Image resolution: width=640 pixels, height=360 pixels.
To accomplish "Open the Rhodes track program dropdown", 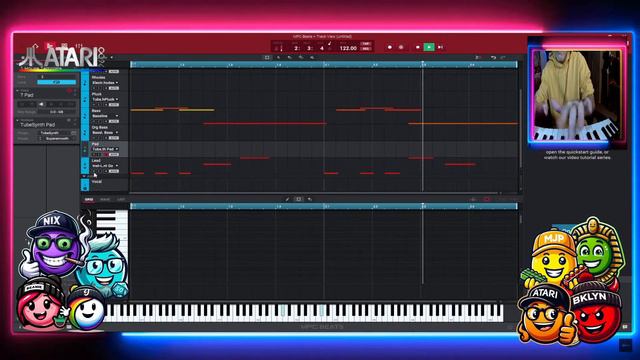I will (x=105, y=82).
